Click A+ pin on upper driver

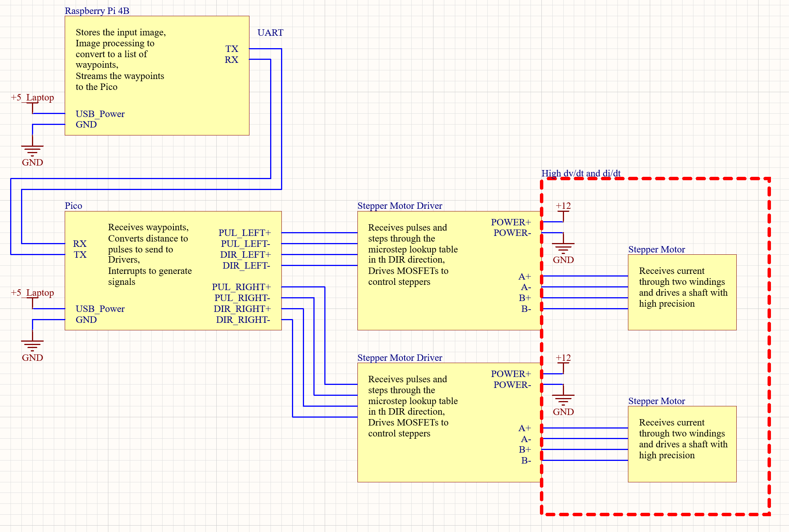(525, 277)
